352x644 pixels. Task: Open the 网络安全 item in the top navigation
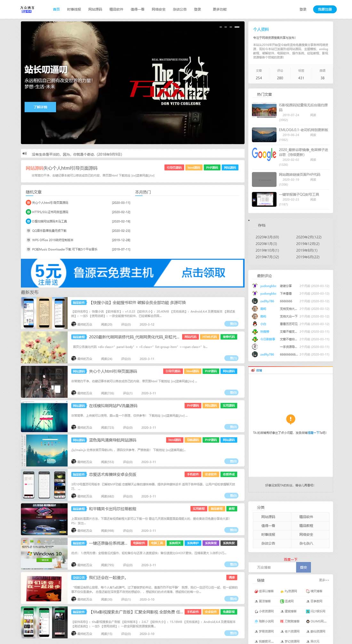pos(158,9)
